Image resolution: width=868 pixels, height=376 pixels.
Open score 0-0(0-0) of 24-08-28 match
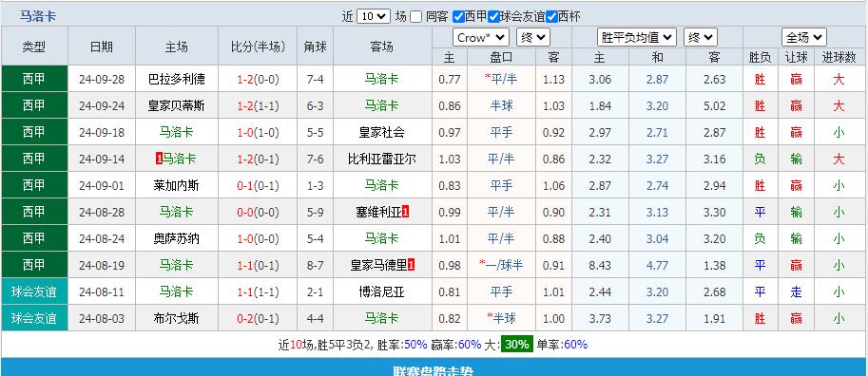point(259,212)
